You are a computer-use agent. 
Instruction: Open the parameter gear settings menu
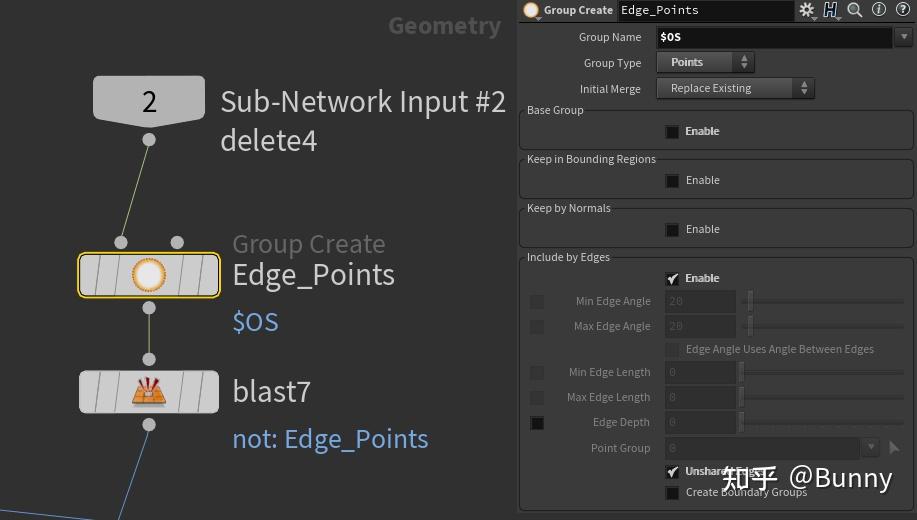807,10
